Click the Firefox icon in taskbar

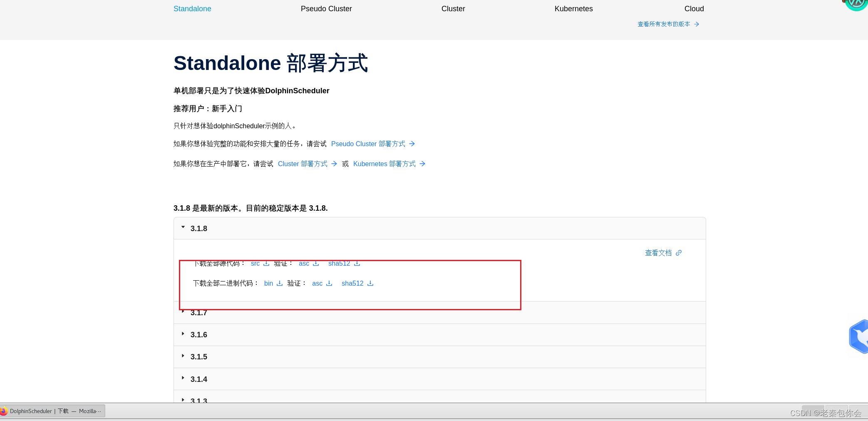coord(4,411)
